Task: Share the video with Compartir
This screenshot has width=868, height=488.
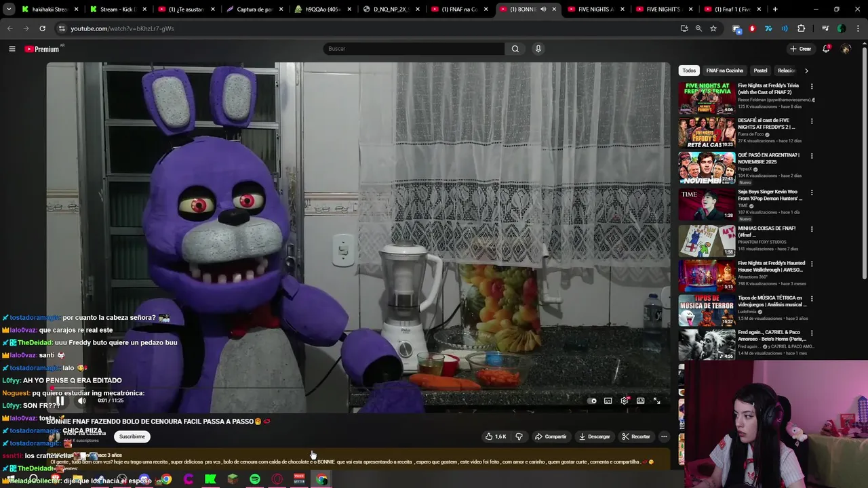Action: [551, 436]
